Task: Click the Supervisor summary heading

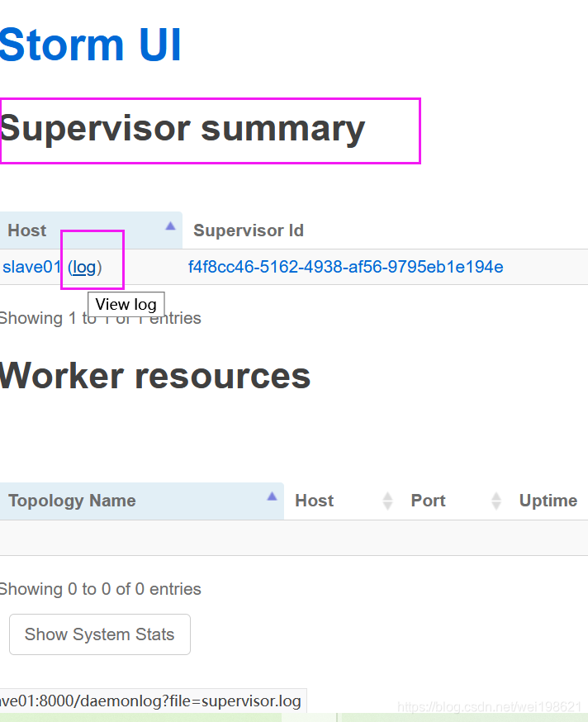Action: [183, 129]
